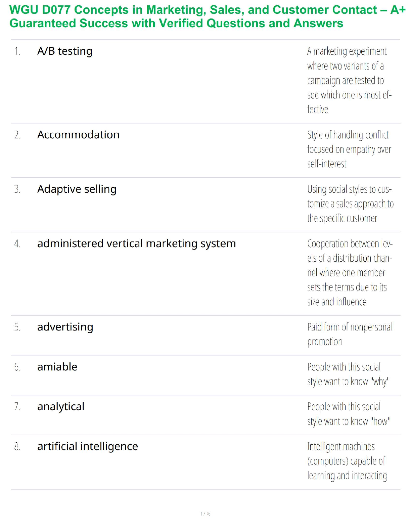Click the definition about distribution channel cooperation

(349, 272)
